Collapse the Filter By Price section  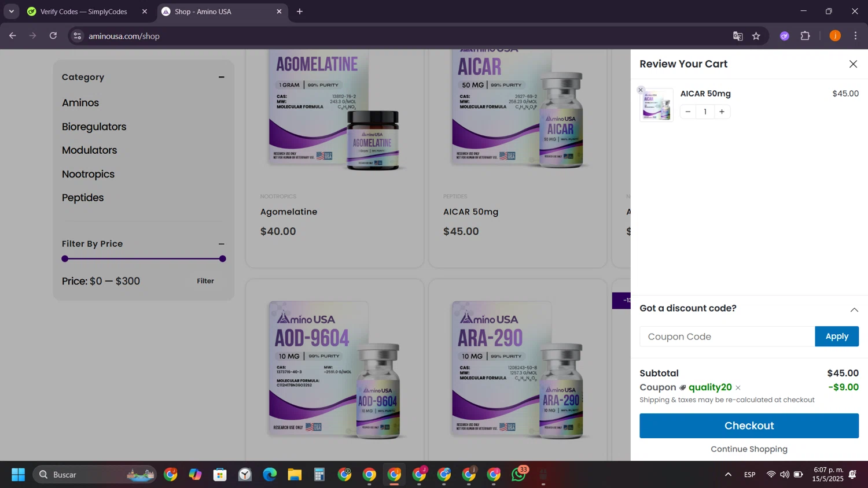(x=221, y=244)
